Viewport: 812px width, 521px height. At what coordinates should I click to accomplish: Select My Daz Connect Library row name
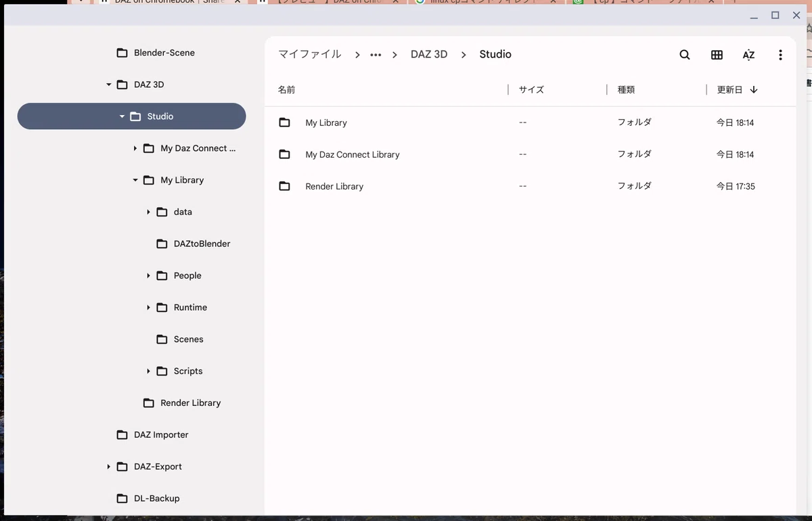[x=353, y=154]
